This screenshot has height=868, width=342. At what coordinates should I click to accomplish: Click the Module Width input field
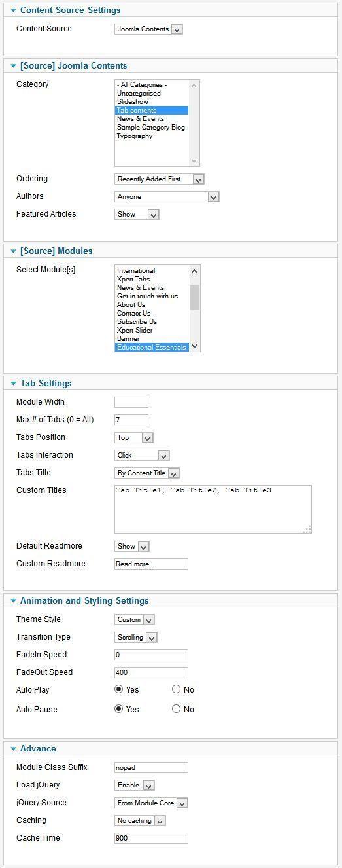pos(131,403)
